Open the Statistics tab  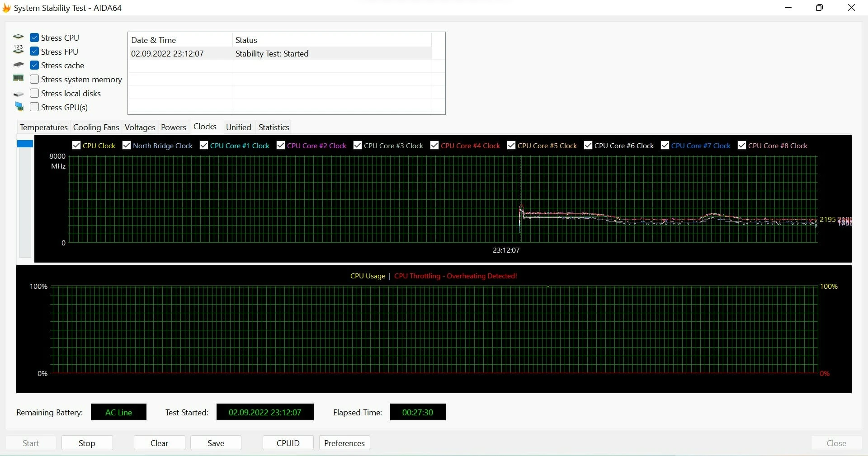tap(274, 127)
